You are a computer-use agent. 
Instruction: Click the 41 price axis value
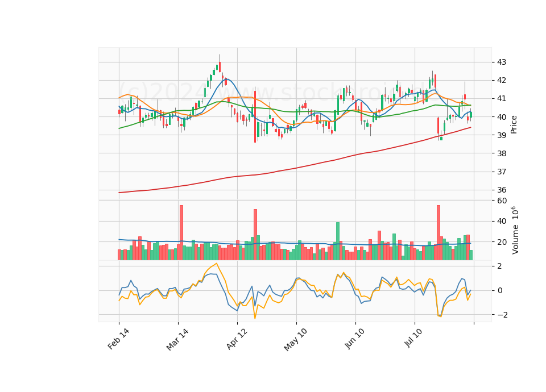[x=502, y=98]
